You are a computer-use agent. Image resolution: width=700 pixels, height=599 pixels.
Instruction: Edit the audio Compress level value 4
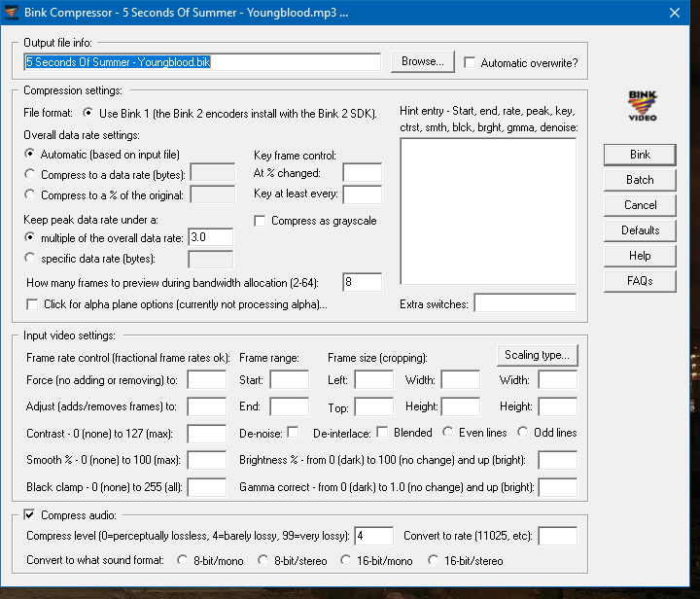373,536
